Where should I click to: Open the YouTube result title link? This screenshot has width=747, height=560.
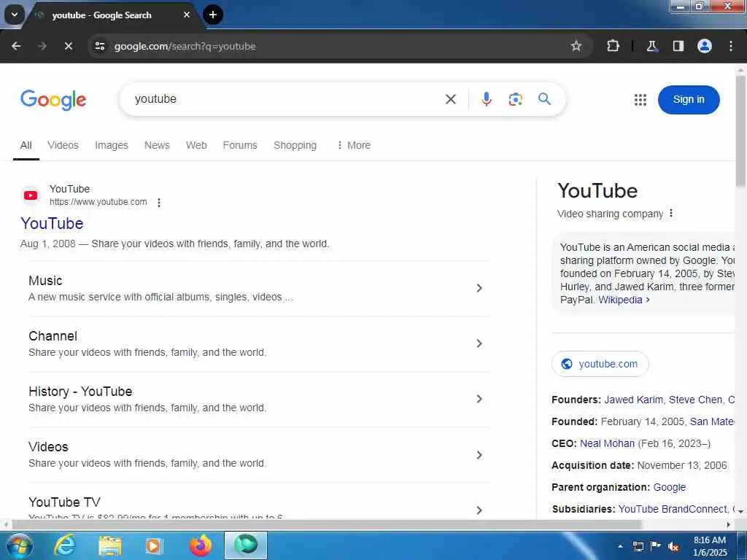click(52, 223)
